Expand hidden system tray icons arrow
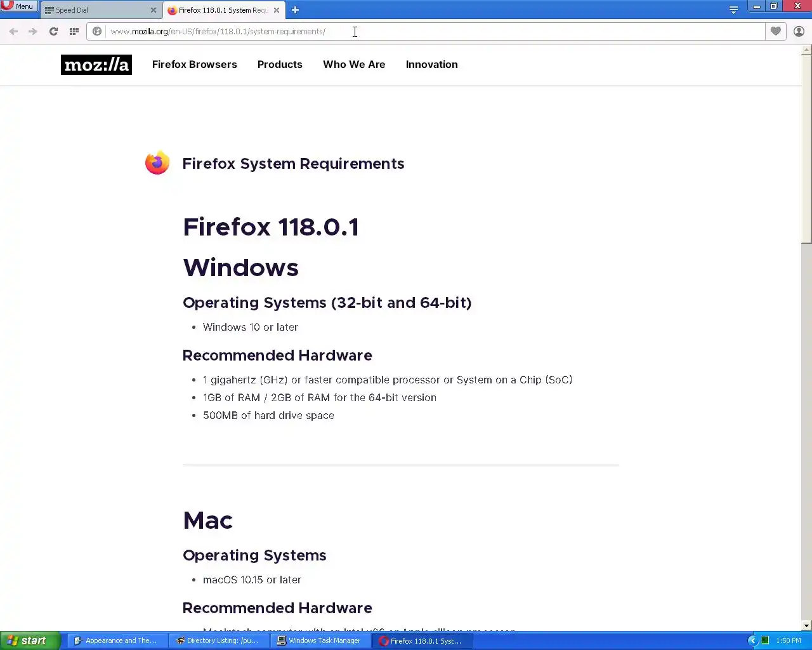 tap(752, 640)
